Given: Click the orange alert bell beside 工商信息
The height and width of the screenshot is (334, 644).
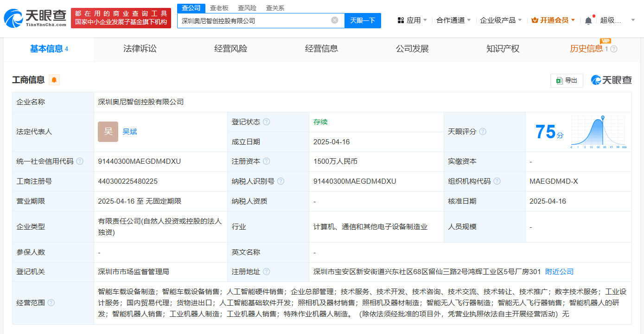Looking at the screenshot, I should click(54, 80).
